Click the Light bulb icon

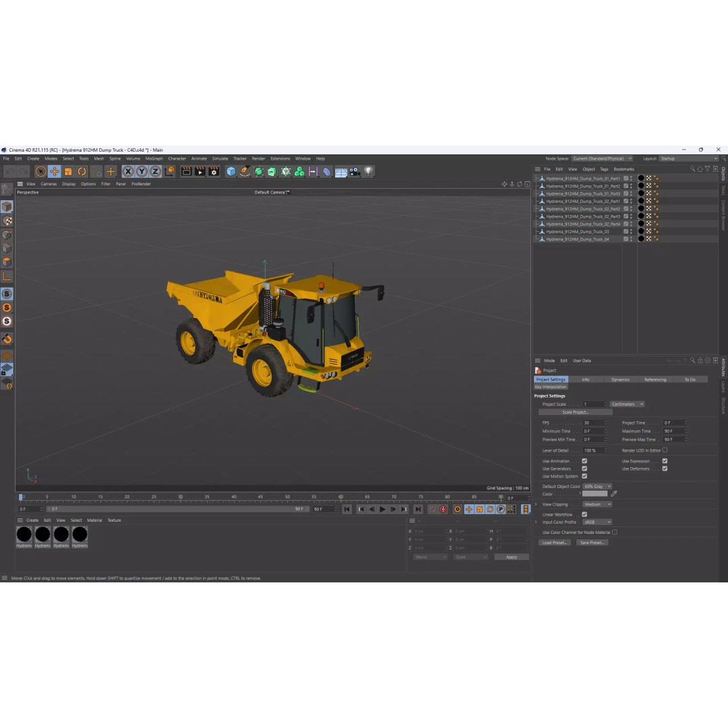(369, 172)
